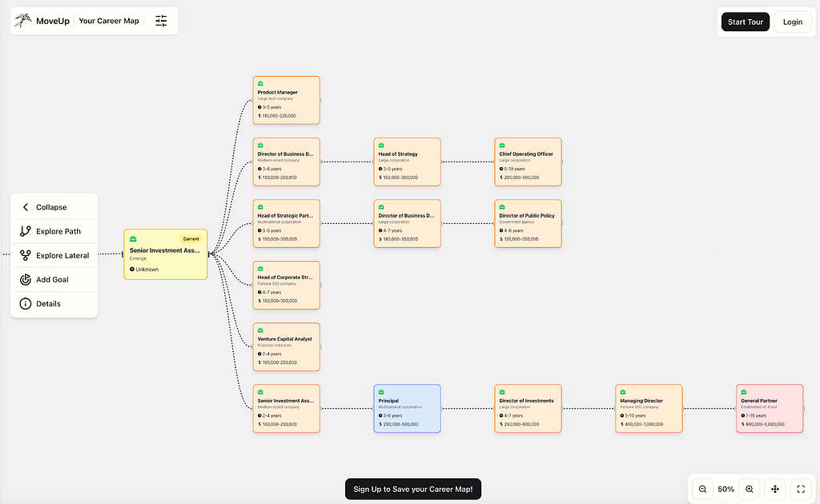Click briefcase icon on Venture Capital Analyst card
The image size is (820, 504).
[x=260, y=330]
